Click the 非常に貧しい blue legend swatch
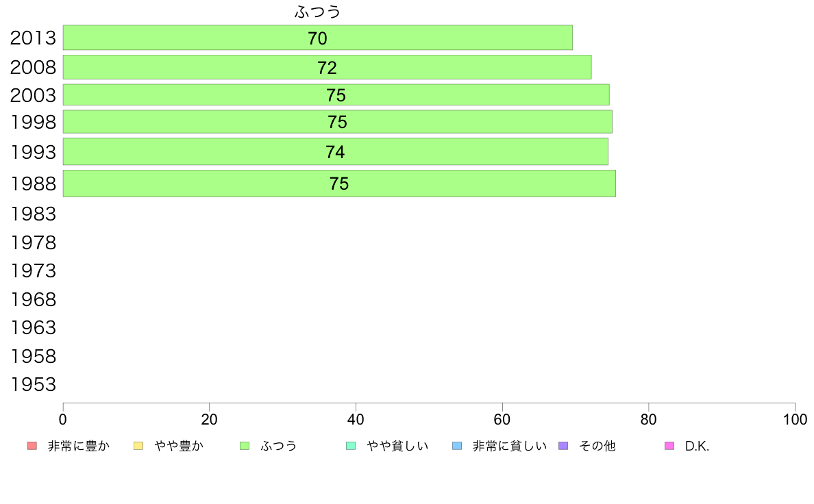The width and height of the screenshot is (814, 504). [457, 446]
